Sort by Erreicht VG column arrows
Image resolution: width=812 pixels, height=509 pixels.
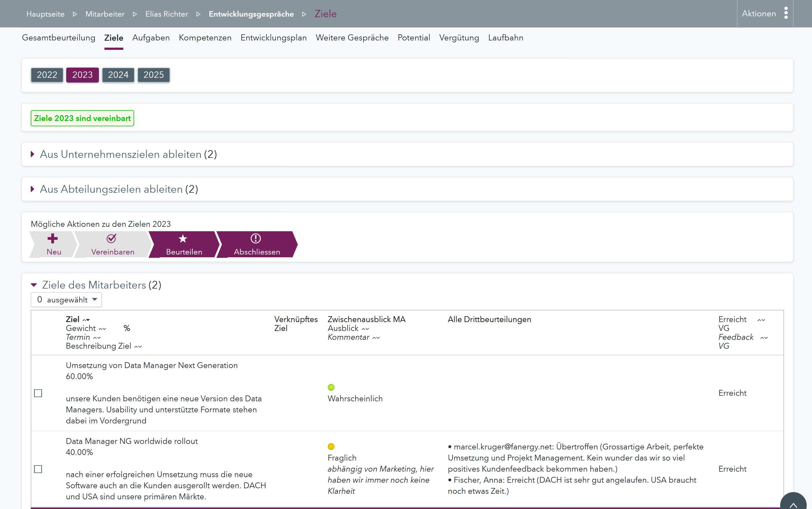[x=761, y=320]
